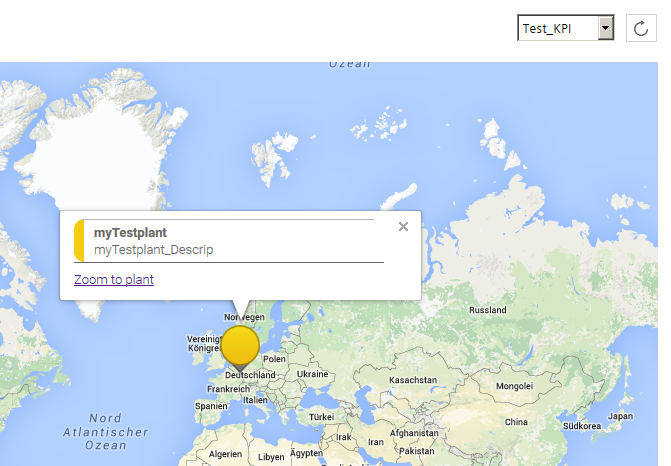Click the Spanien label on map
The height and width of the screenshot is (466, 671).
click(211, 406)
